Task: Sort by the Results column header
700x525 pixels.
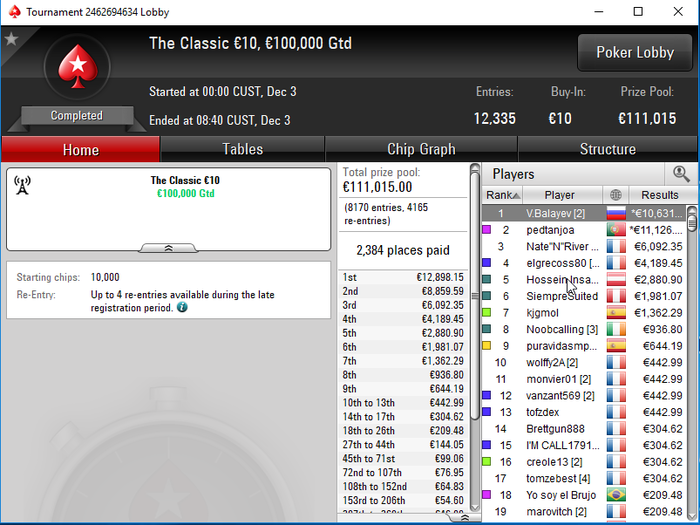Action: [659, 195]
